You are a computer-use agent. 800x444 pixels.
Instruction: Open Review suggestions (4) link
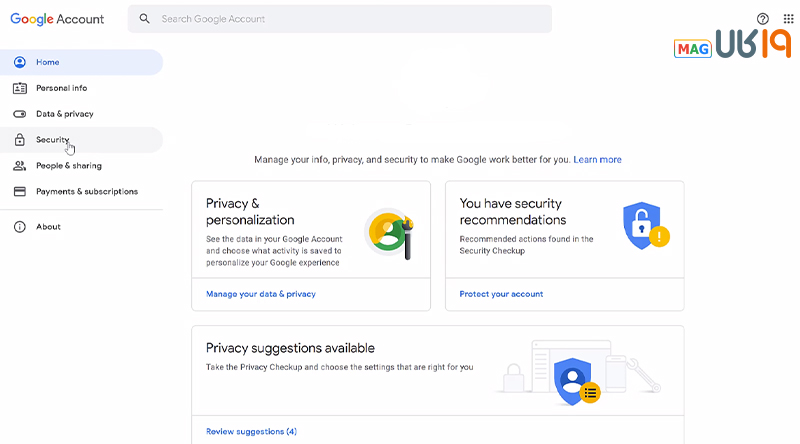click(251, 431)
